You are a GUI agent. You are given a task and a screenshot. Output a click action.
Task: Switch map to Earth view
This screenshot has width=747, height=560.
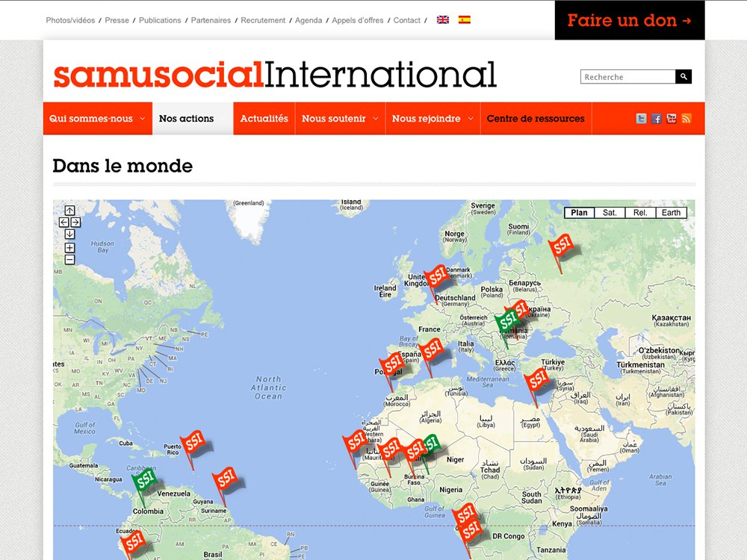point(671,213)
